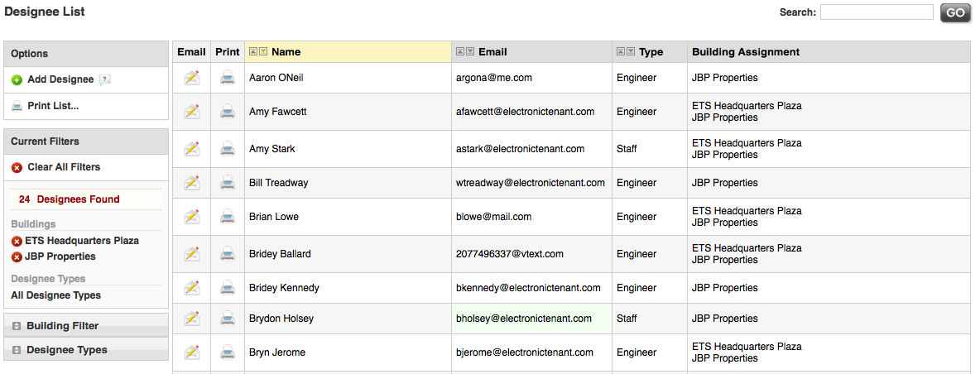Click print icon for Brian Lowe
This screenshot has width=980, height=374.
click(x=228, y=217)
